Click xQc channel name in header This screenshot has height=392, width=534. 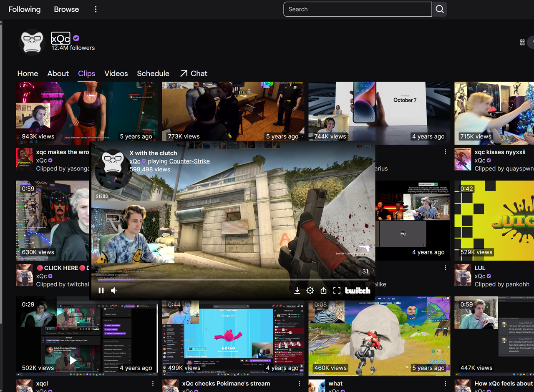click(60, 39)
